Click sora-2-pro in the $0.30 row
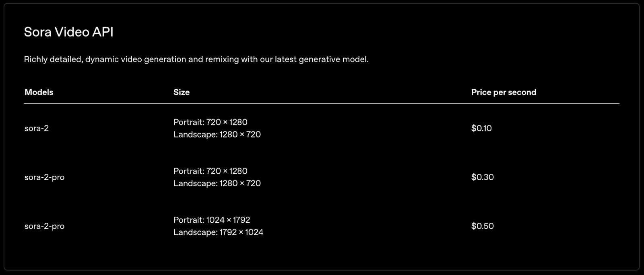 coord(44,177)
